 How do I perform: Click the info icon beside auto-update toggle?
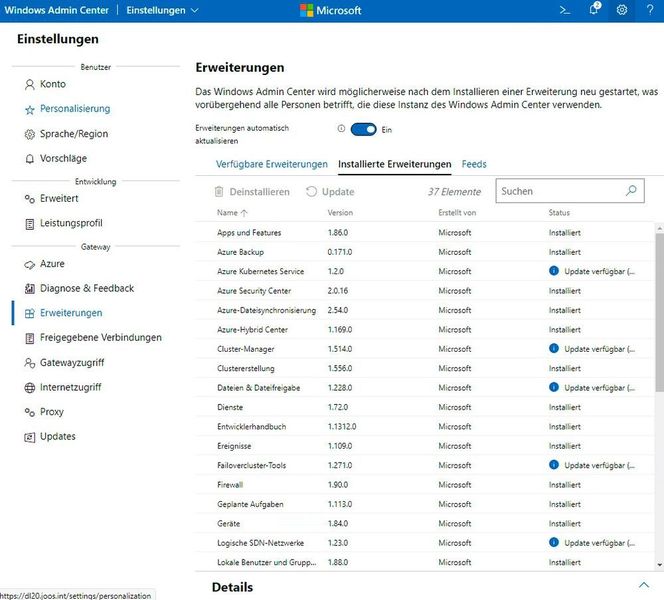coord(341,128)
